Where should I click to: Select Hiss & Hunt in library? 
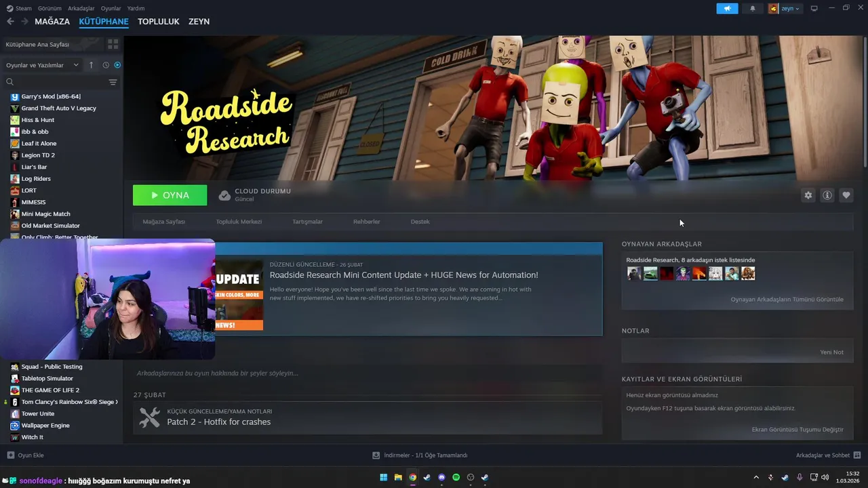(37, 120)
